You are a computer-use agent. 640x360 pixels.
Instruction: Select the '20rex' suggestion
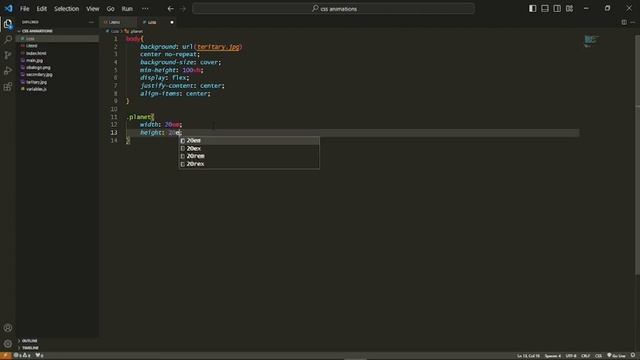click(249, 164)
